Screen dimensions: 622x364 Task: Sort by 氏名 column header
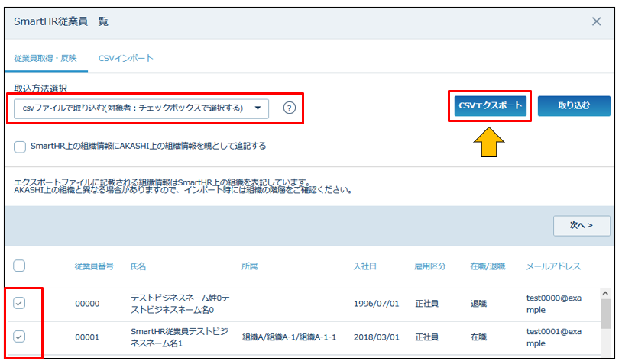[x=138, y=266]
